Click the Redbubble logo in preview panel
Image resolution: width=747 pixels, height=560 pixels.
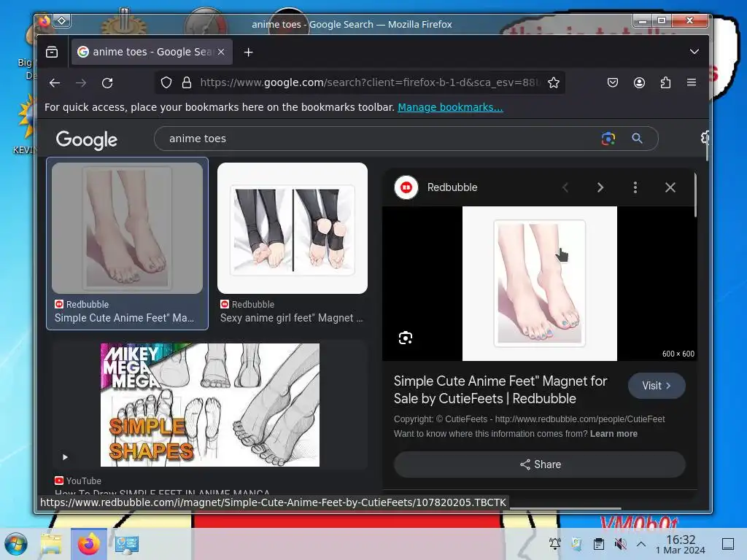406,187
